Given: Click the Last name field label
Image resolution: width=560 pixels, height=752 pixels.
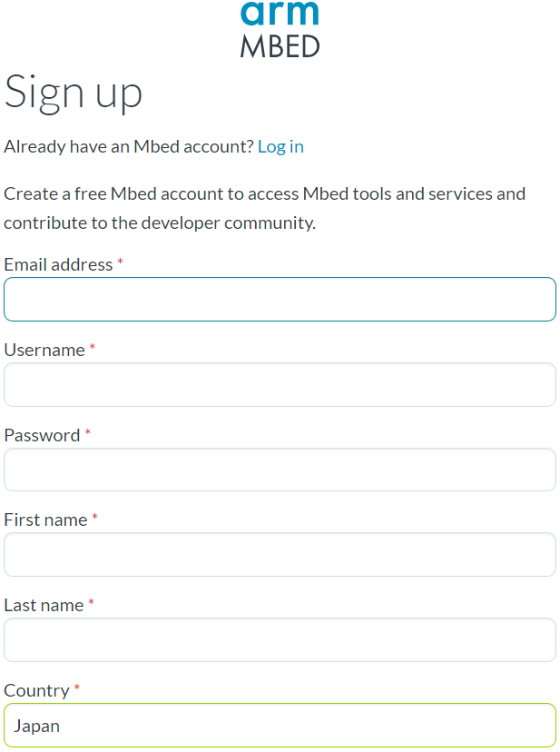Looking at the screenshot, I should coord(44,605).
